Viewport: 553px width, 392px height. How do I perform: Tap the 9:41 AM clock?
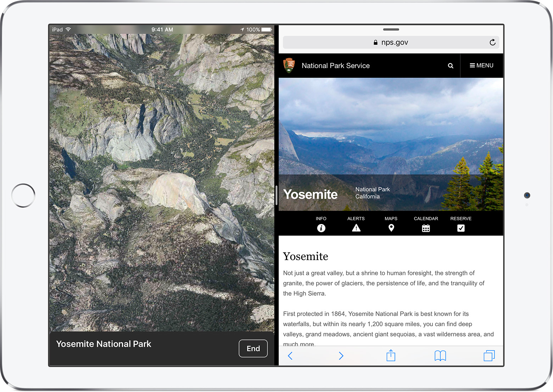(162, 30)
